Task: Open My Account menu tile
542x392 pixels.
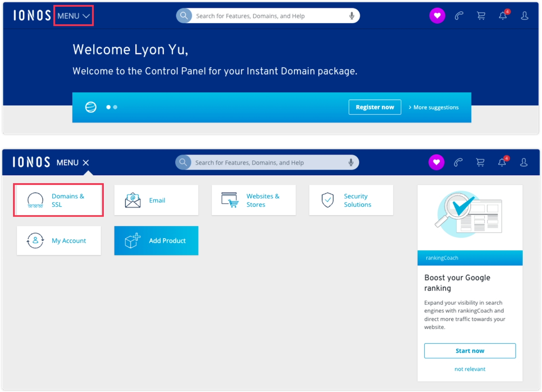Action: coord(59,241)
